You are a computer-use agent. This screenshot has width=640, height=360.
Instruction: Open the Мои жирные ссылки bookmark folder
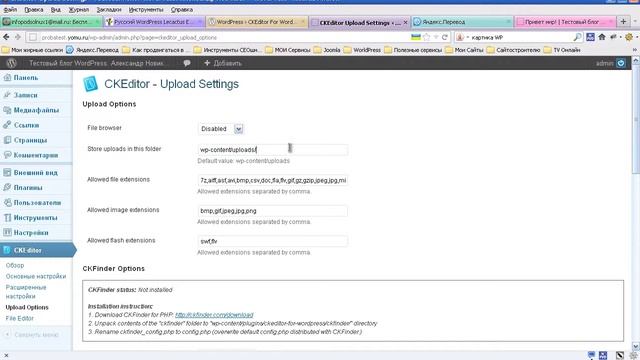pos(33,50)
